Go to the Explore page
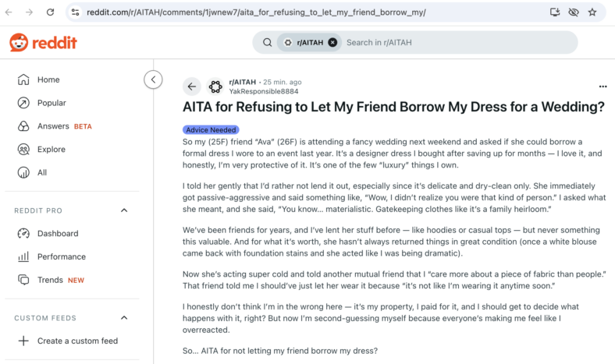Image resolution: width=615 pixels, height=364 pixels. tap(52, 150)
